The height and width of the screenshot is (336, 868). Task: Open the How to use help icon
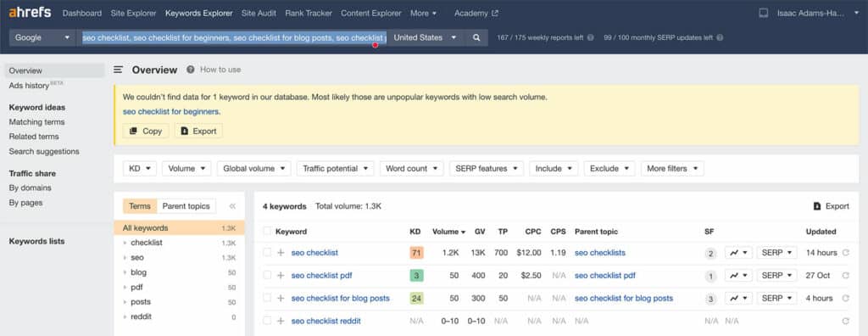191,70
